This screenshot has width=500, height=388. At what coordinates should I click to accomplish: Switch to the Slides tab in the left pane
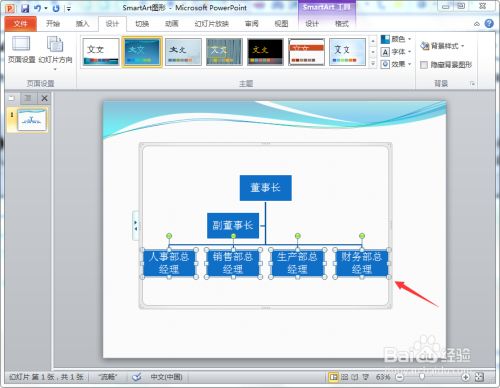pyautogui.click(x=12, y=98)
